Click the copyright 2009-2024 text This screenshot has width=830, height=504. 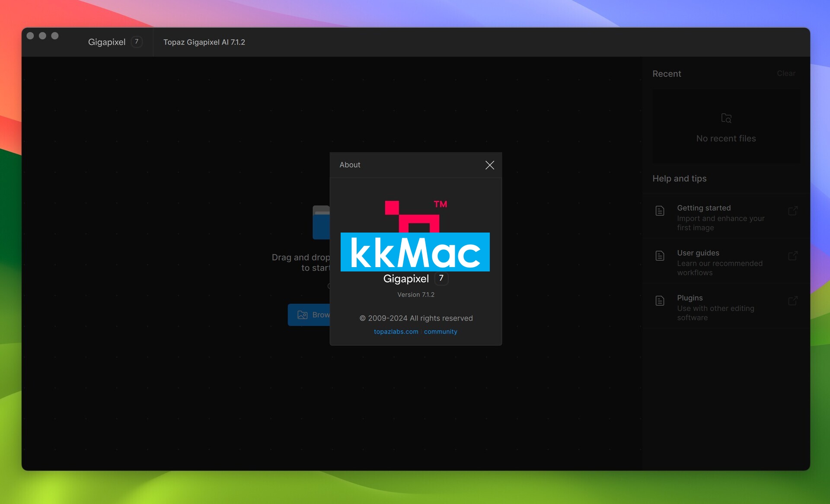point(416,318)
